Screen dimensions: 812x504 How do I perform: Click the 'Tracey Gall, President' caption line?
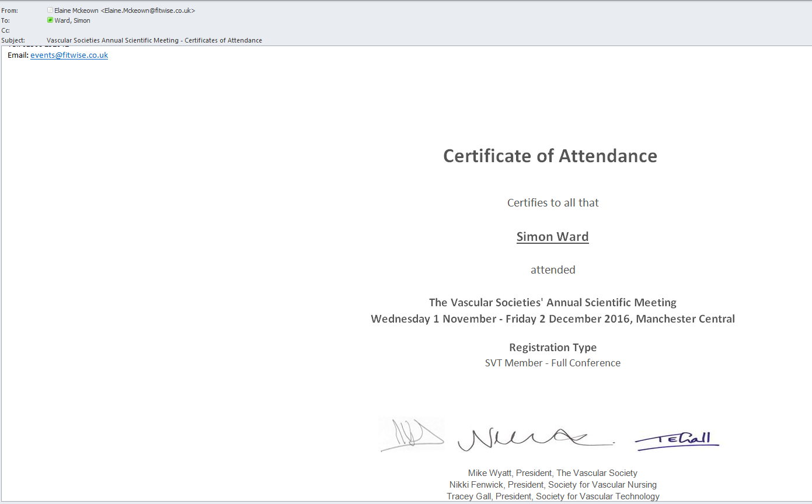coord(552,496)
